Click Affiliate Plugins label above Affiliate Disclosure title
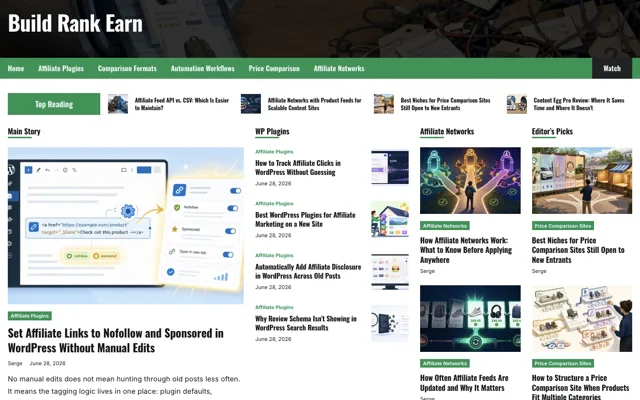Image resolution: width=640 pixels, height=400 pixels. 274,255
